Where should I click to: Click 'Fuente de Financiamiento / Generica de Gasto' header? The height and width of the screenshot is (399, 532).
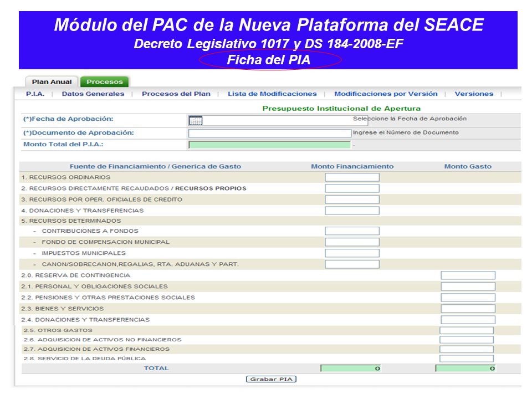pyautogui.click(x=155, y=167)
